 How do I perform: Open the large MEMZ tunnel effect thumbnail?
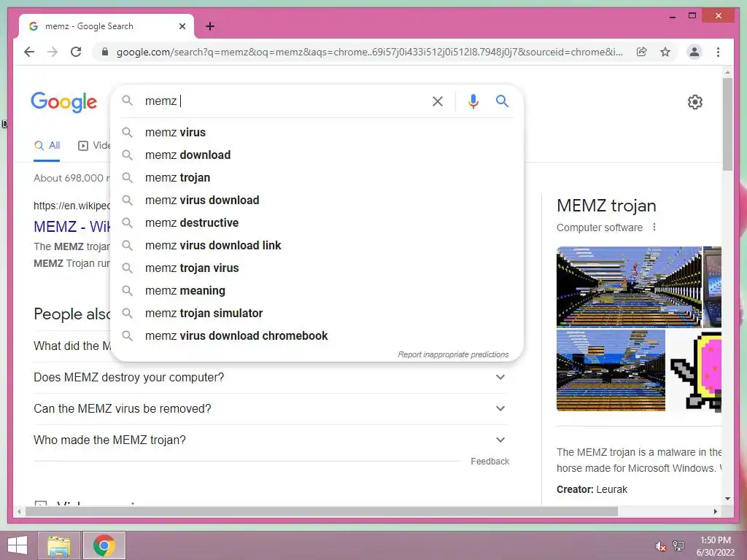click(x=629, y=287)
